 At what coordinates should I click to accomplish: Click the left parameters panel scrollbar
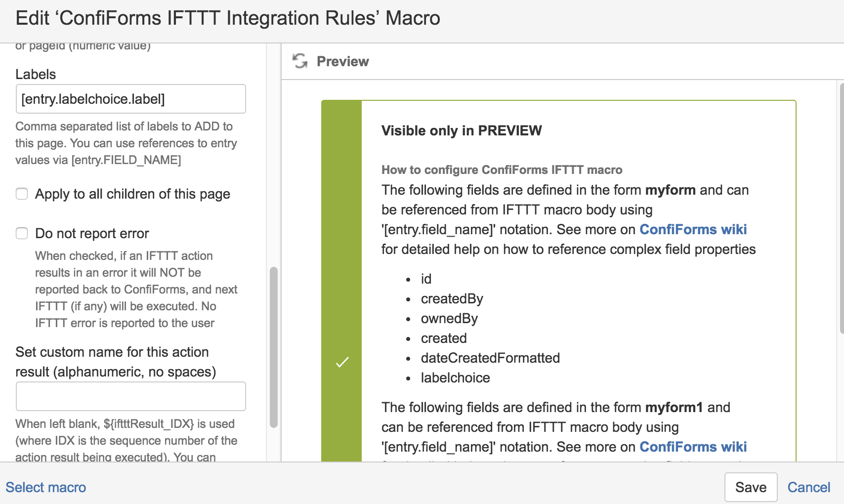(x=274, y=347)
